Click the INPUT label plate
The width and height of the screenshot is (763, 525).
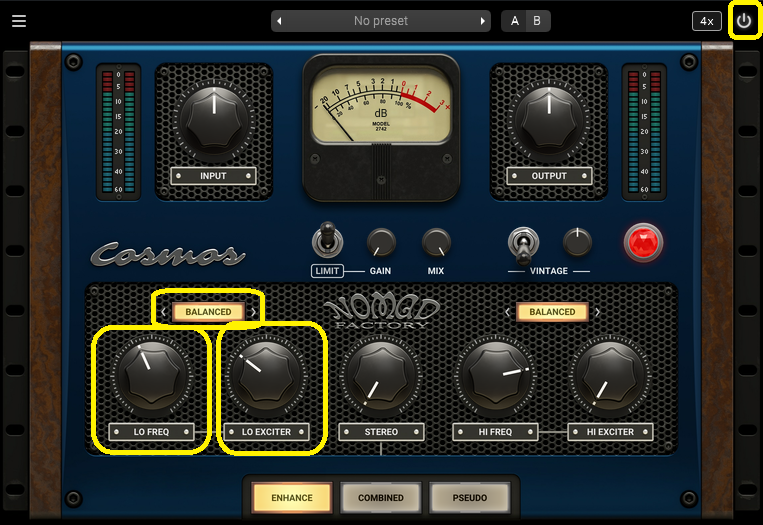click(x=213, y=176)
